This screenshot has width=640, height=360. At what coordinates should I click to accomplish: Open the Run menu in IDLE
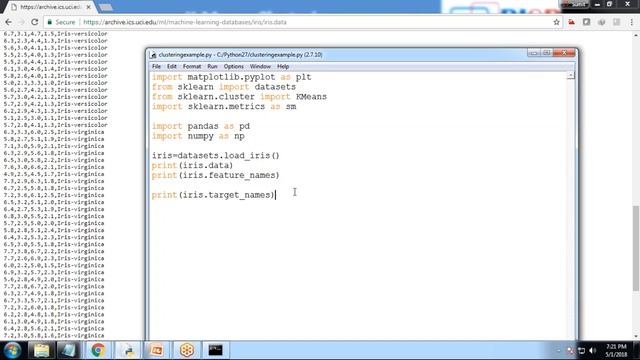tap(212, 66)
